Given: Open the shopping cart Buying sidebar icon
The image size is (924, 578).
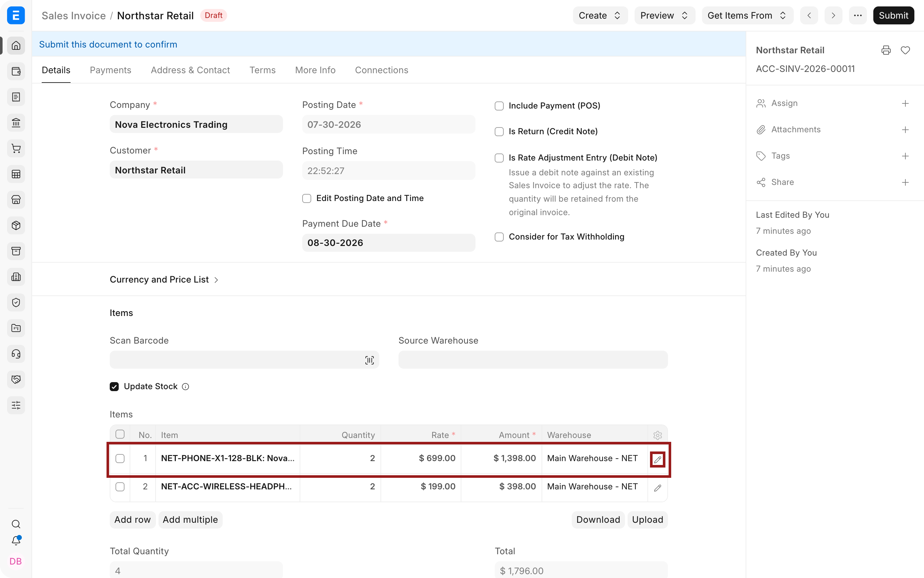Looking at the screenshot, I should pyautogui.click(x=16, y=148).
